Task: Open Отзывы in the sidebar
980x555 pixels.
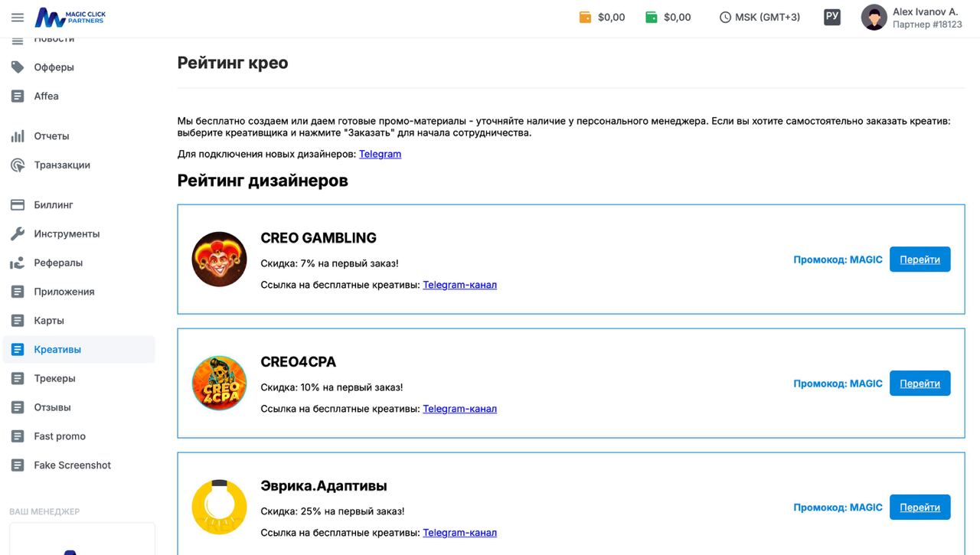Action: [79, 408]
